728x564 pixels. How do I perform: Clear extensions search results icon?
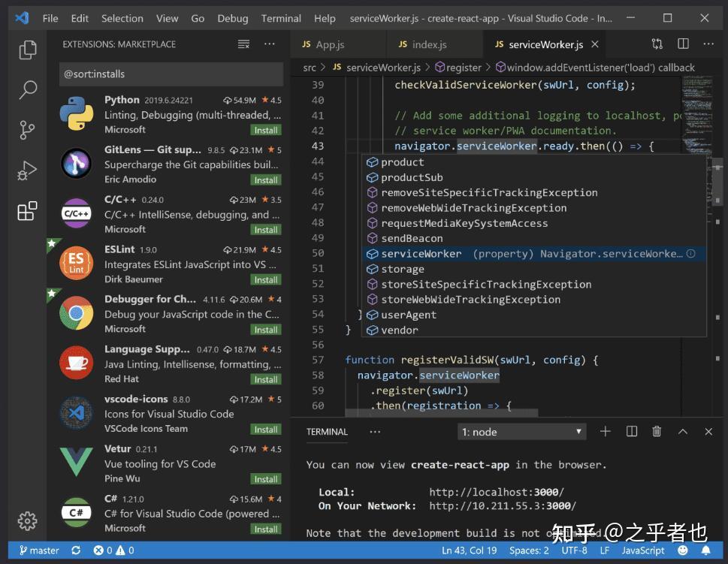coord(243,44)
